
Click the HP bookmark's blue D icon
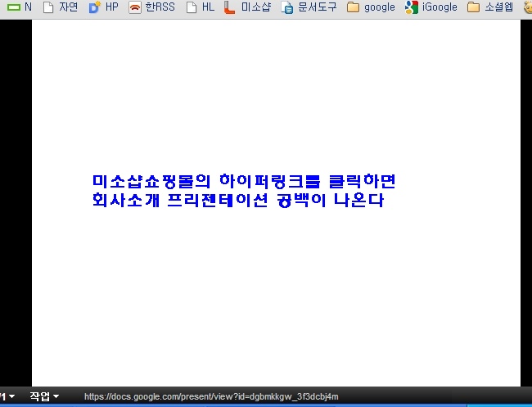coord(95,7)
